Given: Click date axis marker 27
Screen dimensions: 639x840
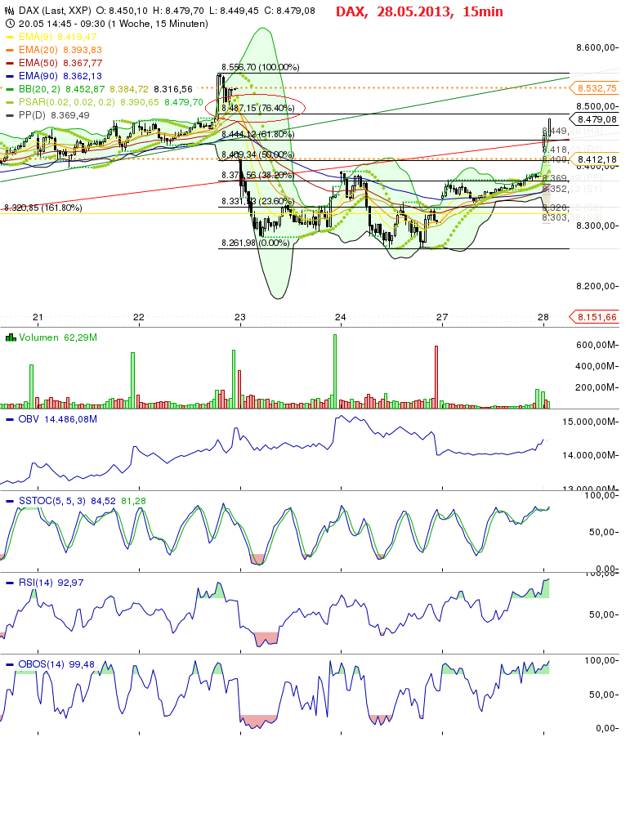Looking at the screenshot, I should pos(442,317).
